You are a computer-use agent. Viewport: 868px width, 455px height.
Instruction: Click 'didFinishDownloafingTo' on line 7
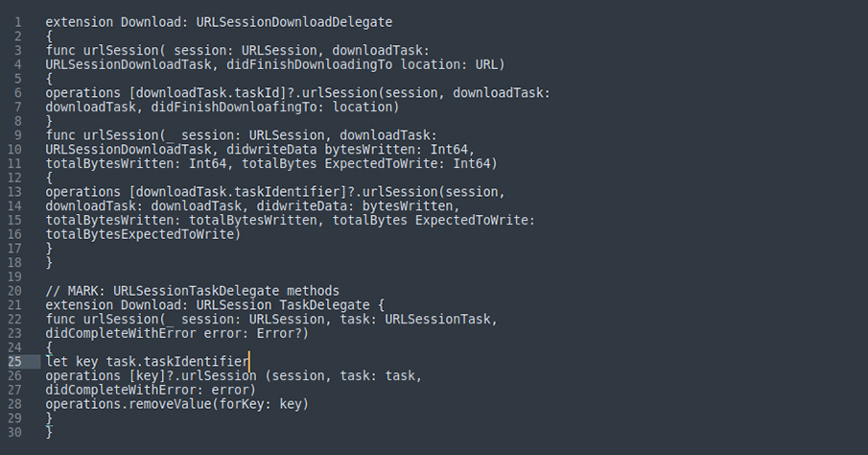pyautogui.click(x=234, y=107)
